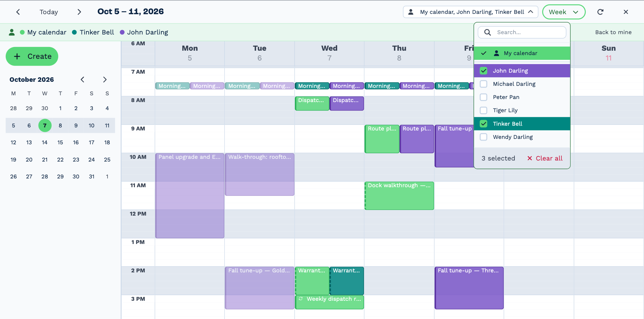The height and width of the screenshot is (319, 644).
Task: Click the magnifier icon in search box
Action: pos(487,32)
